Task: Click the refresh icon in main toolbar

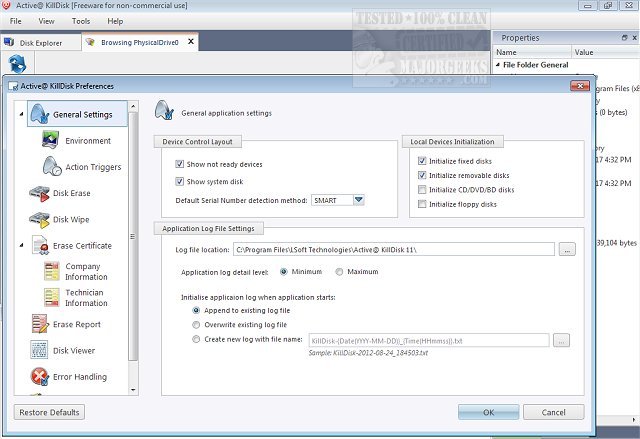Action: pos(17,64)
